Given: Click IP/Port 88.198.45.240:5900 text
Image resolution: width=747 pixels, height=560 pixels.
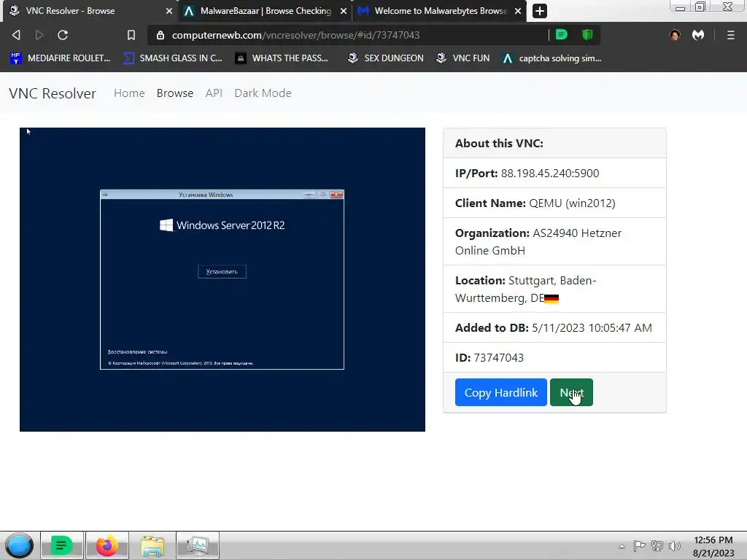Looking at the screenshot, I should [x=527, y=173].
